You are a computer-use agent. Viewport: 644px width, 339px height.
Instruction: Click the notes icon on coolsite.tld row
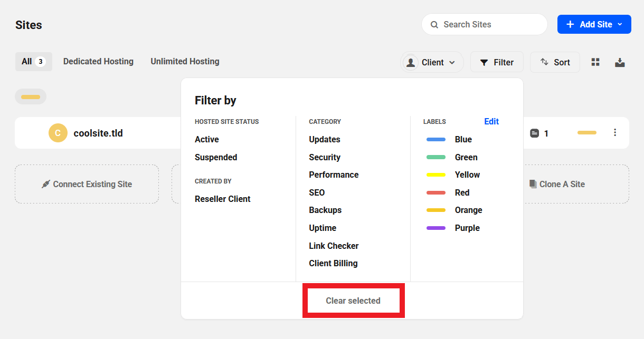click(x=534, y=133)
